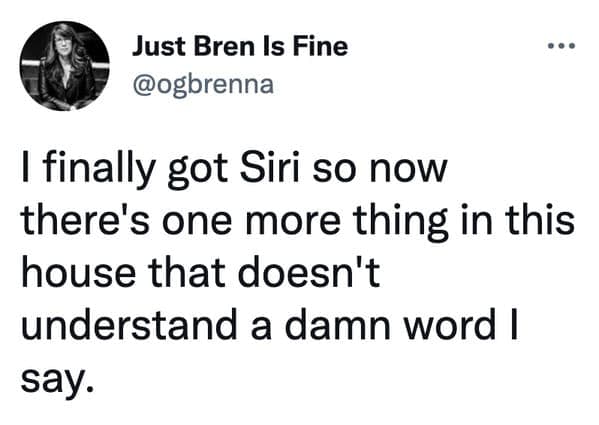The width and height of the screenshot is (599, 425).
Task: Select the word 'word' in the tweet
Action: (450, 326)
